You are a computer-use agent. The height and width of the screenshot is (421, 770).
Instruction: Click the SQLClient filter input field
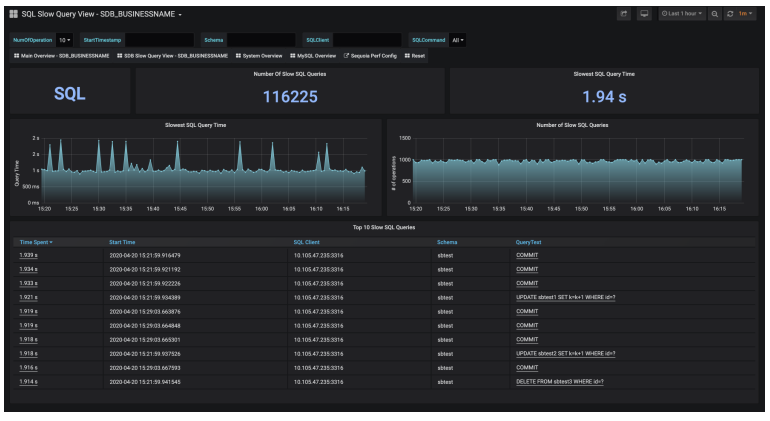click(366, 40)
